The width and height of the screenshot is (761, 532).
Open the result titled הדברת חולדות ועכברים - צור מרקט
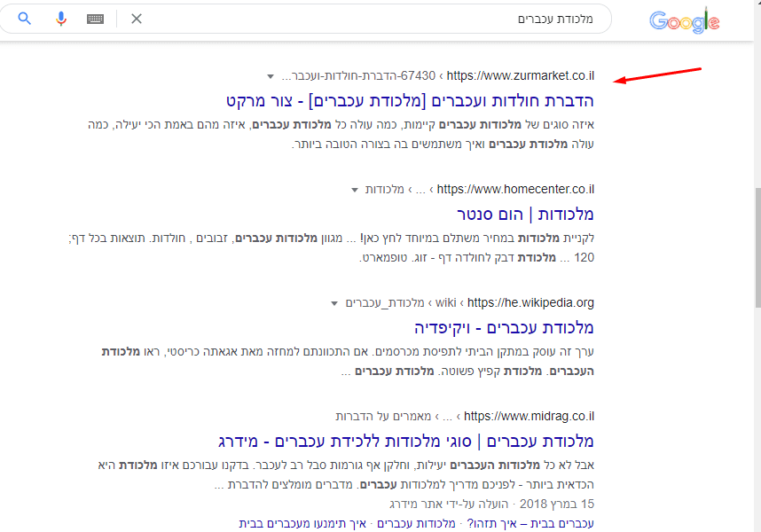410,101
